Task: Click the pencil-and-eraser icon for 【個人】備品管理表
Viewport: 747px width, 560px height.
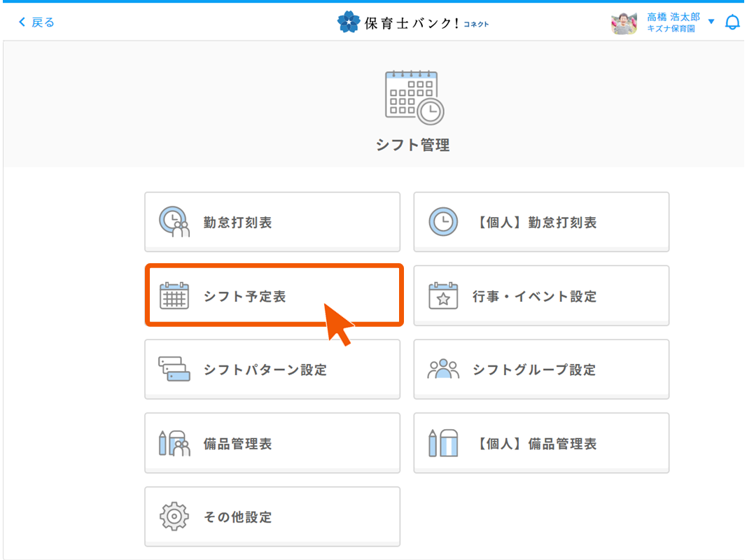Action: 442,444
